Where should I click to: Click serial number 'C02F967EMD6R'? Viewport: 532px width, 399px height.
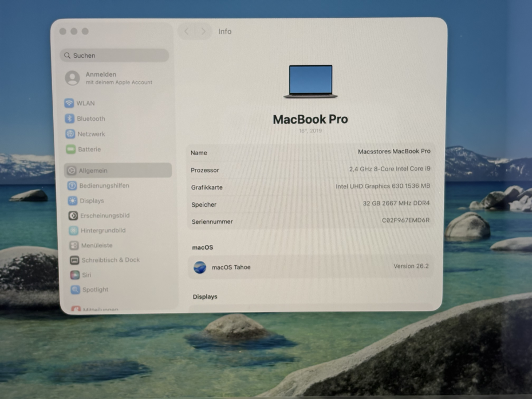(406, 220)
